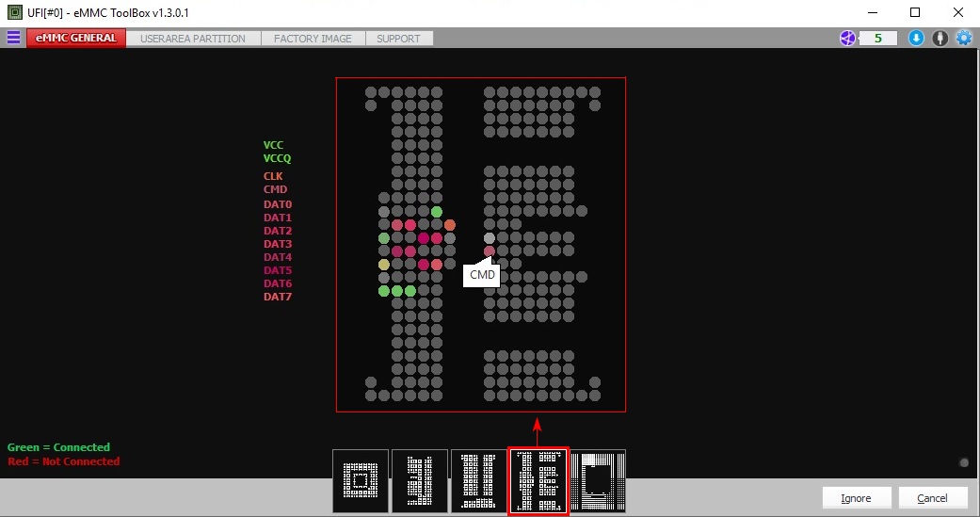Image resolution: width=980 pixels, height=517 pixels.
Task: Open FACTORY IMAGE tab
Action: click(313, 38)
